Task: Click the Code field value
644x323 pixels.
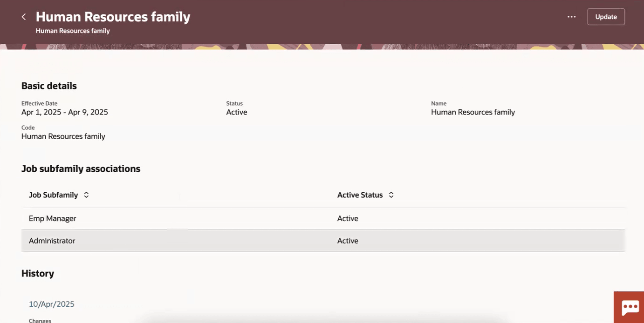Action: click(x=63, y=136)
